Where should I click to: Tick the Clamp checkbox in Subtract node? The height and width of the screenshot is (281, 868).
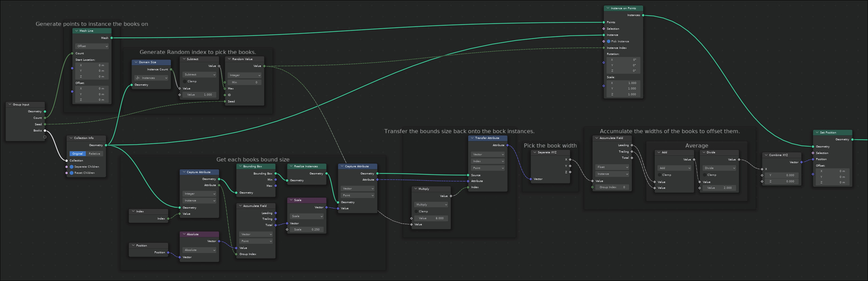coord(185,81)
